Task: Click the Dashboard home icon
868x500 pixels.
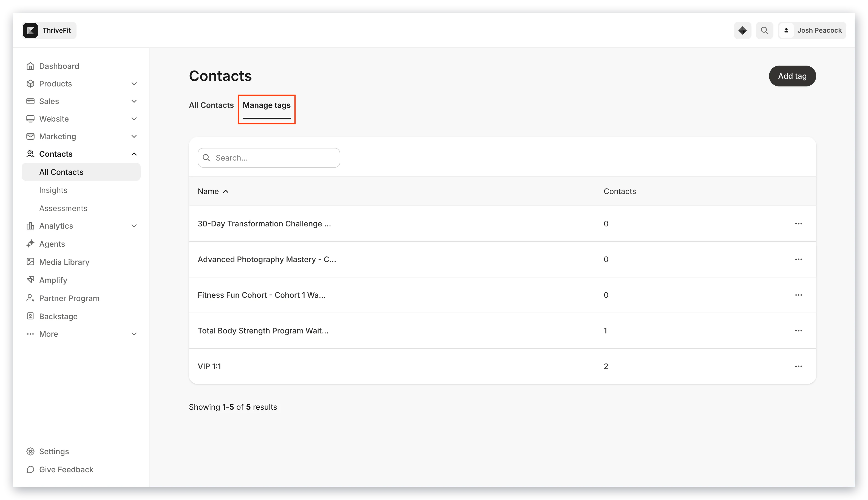Action: [x=30, y=66]
